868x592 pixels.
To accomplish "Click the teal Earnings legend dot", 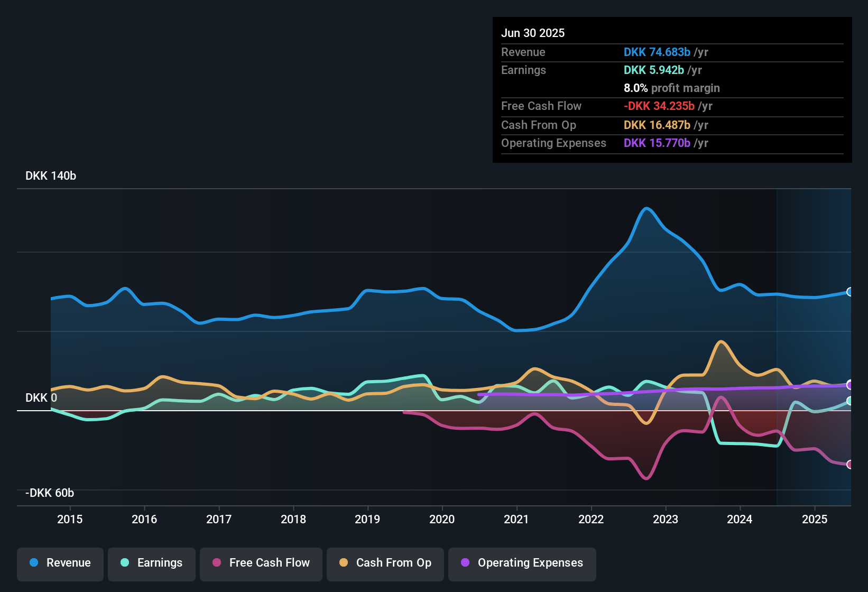I will click(x=125, y=563).
